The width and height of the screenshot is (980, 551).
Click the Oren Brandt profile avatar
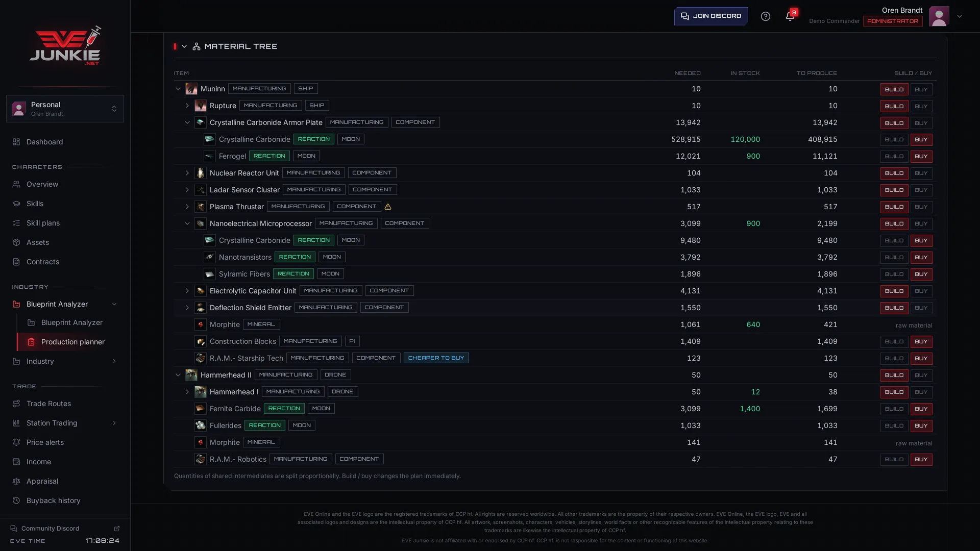click(x=939, y=16)
